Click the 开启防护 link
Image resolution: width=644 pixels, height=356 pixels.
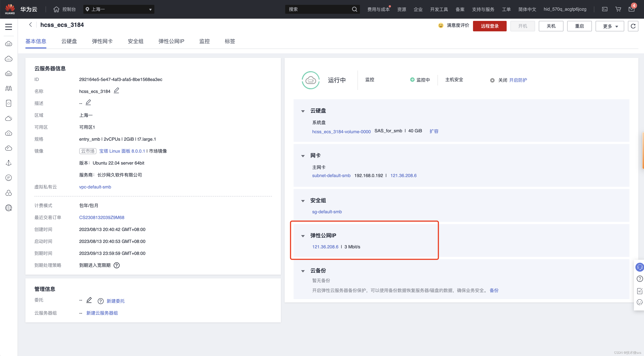(x=518, y=80)
